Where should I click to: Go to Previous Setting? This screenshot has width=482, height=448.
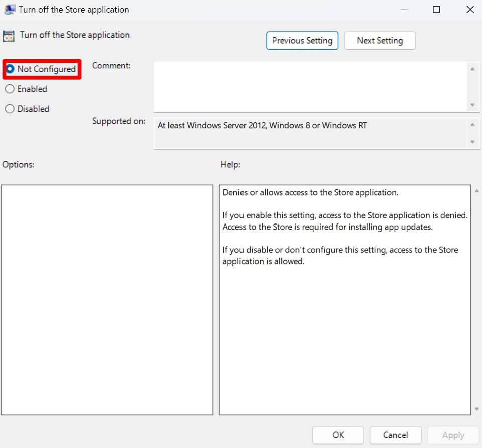click(302, 40)
